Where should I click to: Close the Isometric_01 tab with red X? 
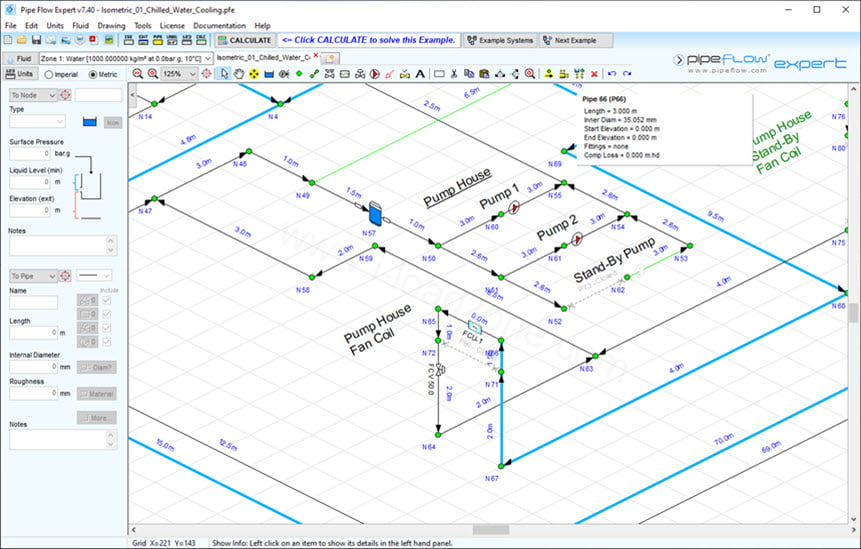pyautogui.click(x=316, y=55)
